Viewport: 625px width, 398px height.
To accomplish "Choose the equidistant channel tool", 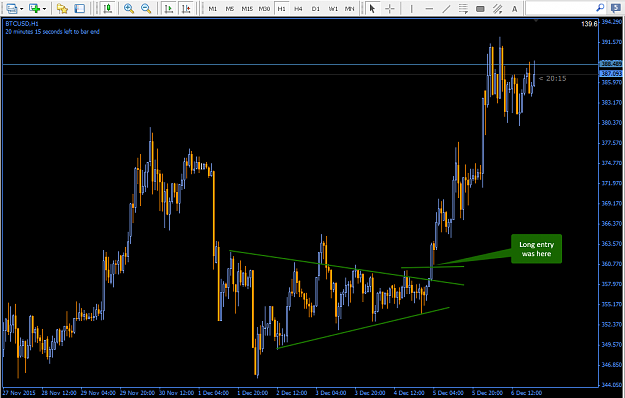I will [x=497, y=8].
